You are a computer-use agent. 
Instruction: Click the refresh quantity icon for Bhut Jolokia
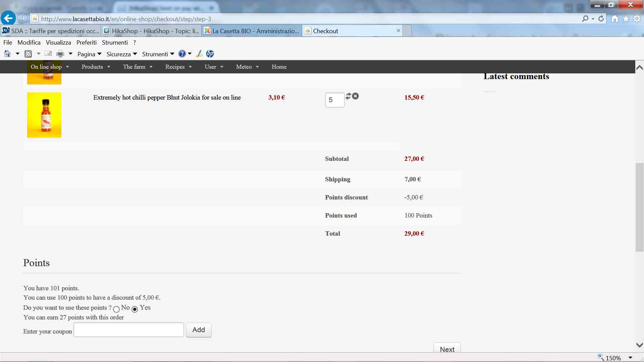point(348,96)
